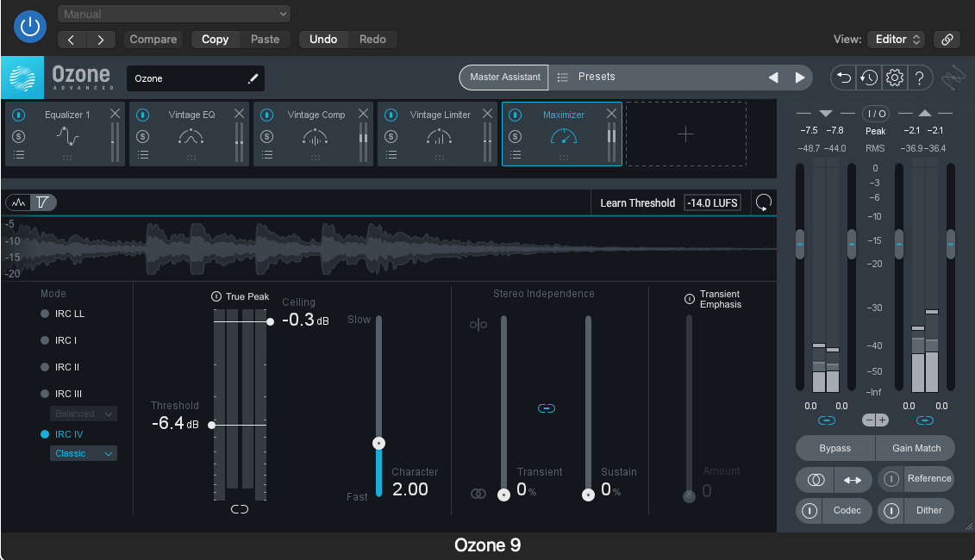The height and width of the screenshot is (560, 975).
Task: Edit the Ozone preset name field
Action: pyautogui.click(x=195, y=78)
